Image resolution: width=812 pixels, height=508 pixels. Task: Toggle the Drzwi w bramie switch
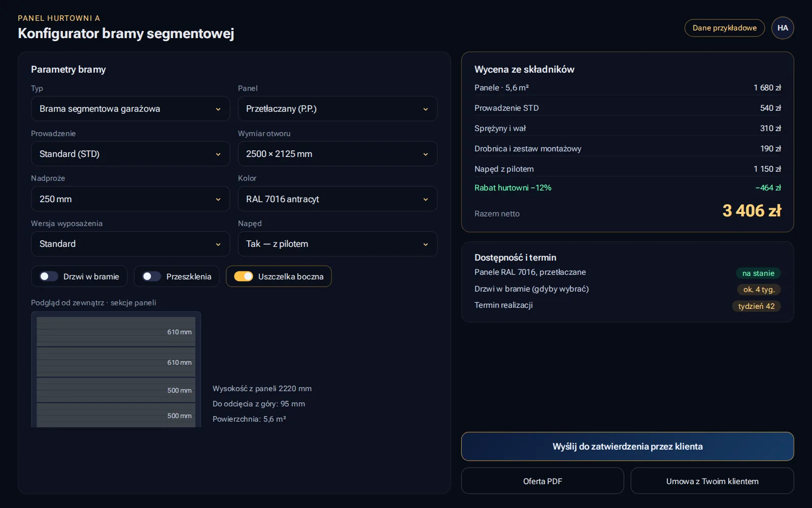click(x=49, y=276)
